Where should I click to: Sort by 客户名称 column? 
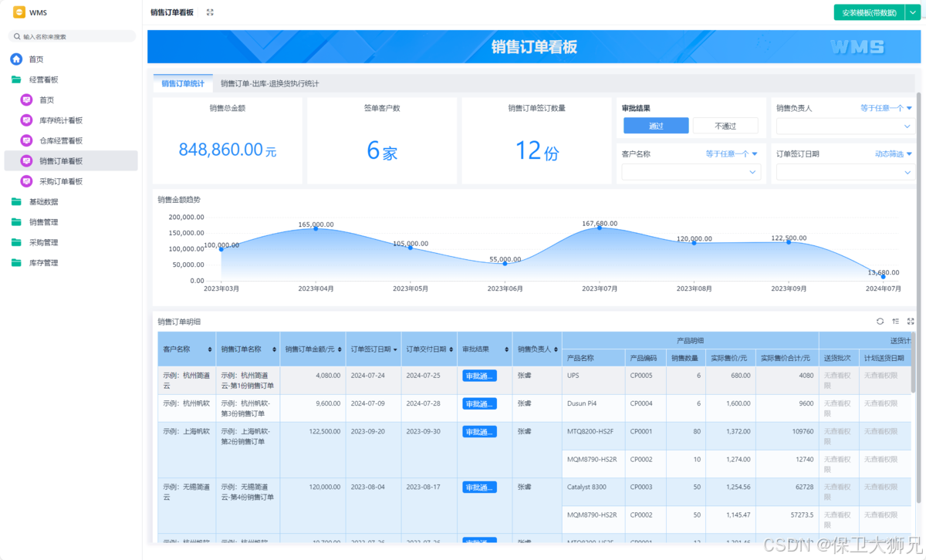pos(209,349)
